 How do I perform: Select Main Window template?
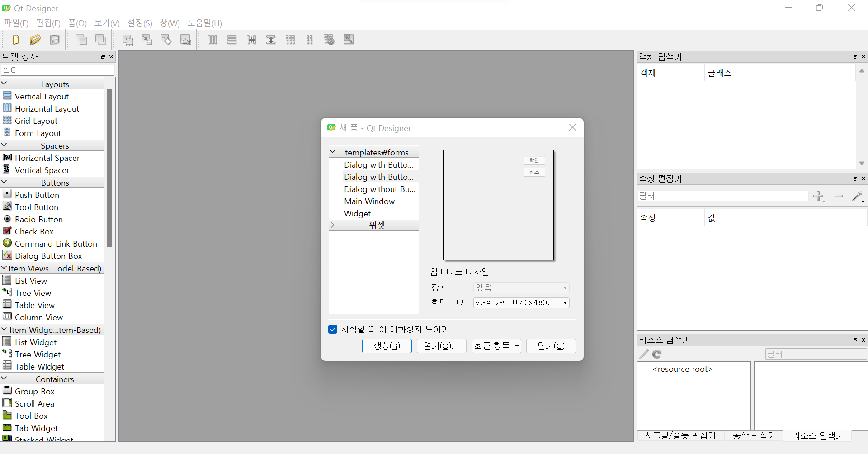(x=369, y=201)
